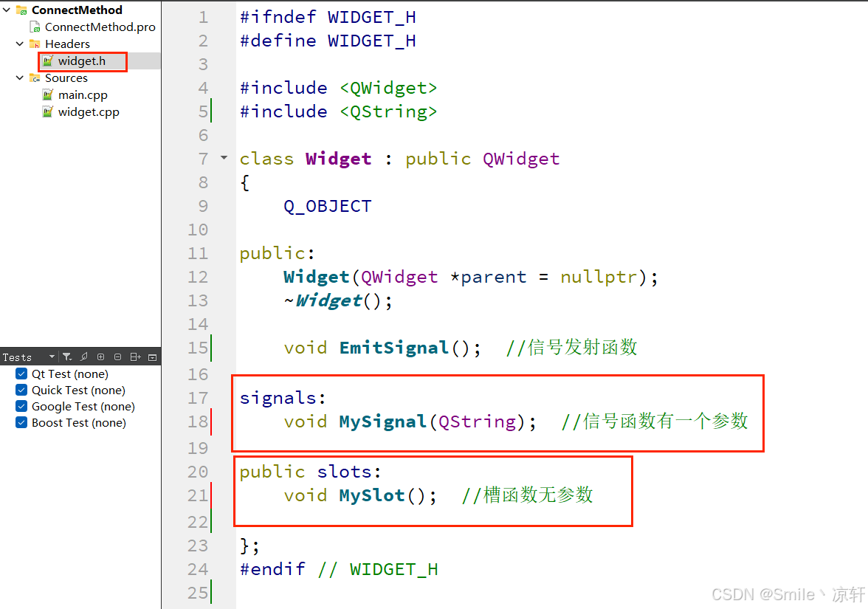Collapse the ConnectMethod project tree

[7, 10]
